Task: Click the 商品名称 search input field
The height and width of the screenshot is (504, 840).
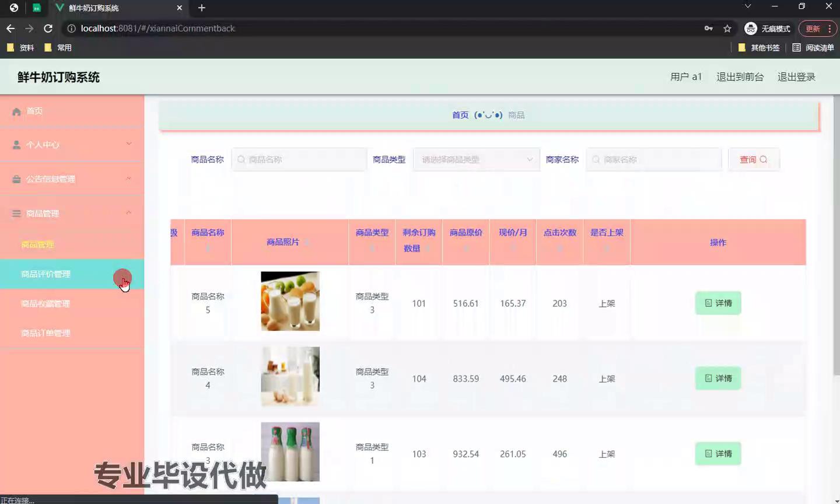Action: click(299, 159)
